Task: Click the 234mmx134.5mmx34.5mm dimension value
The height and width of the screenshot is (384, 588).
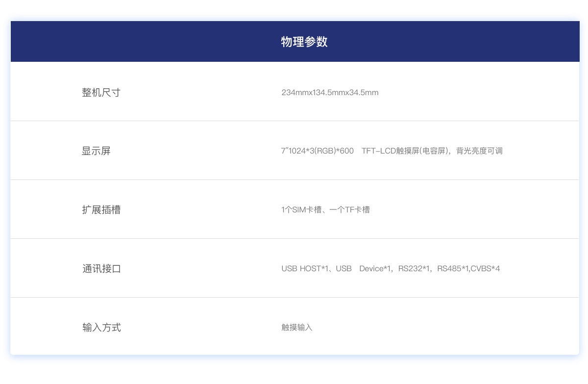Action: (330, 92)
